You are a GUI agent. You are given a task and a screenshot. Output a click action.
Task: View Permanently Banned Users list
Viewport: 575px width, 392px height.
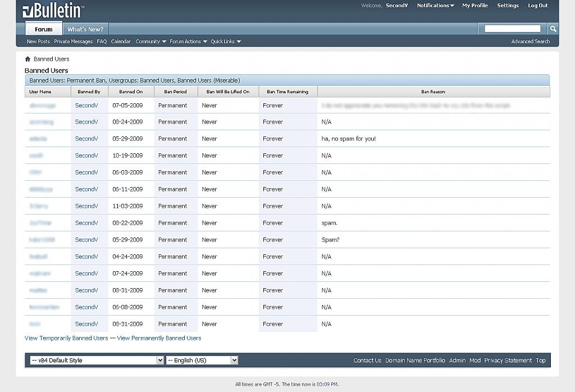159,338
